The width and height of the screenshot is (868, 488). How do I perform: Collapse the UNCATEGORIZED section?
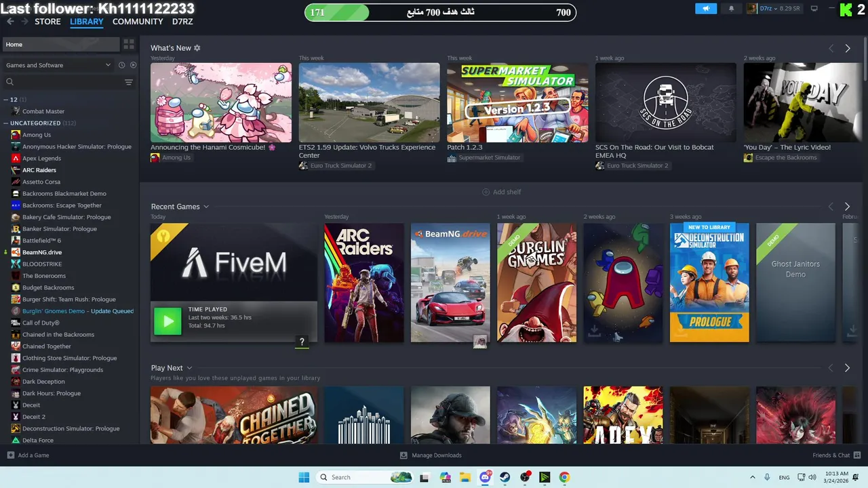[x=6, y=123]
